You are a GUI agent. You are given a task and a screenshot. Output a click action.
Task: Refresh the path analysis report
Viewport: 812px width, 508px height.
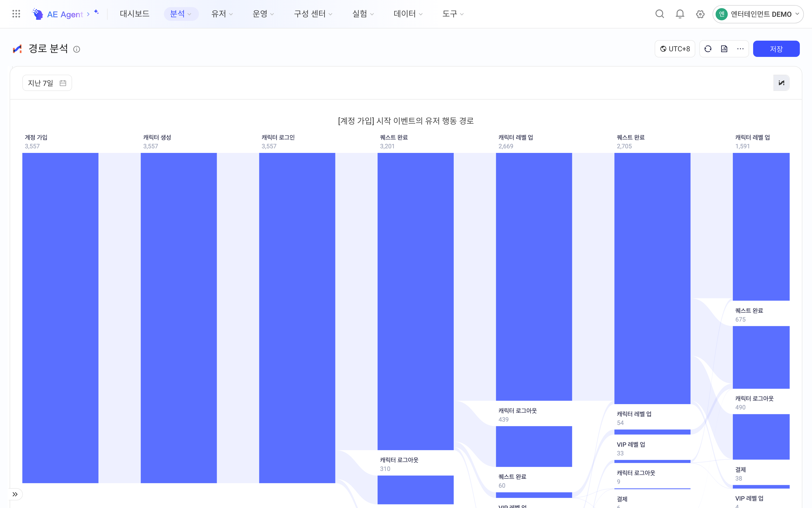pyautogui.click(x=708, y=49)
